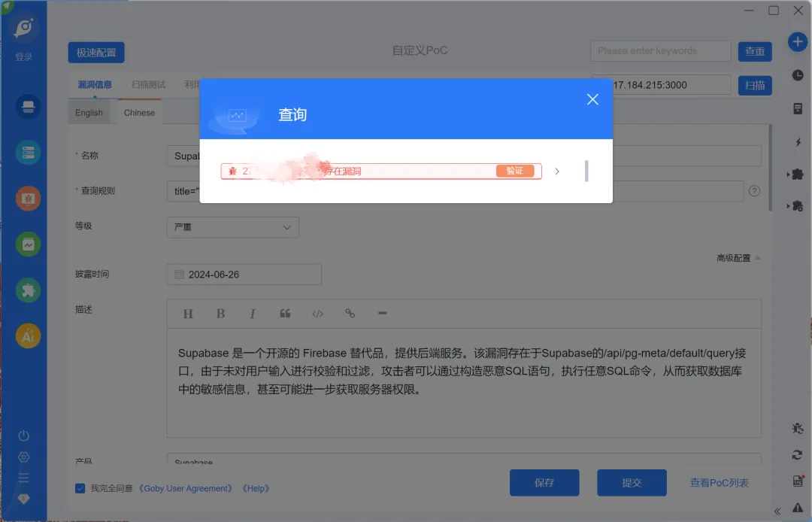Open the puzzle-piece extensions sidebar icon
This screenshot has height=522, width=812.
coord(28,290)
